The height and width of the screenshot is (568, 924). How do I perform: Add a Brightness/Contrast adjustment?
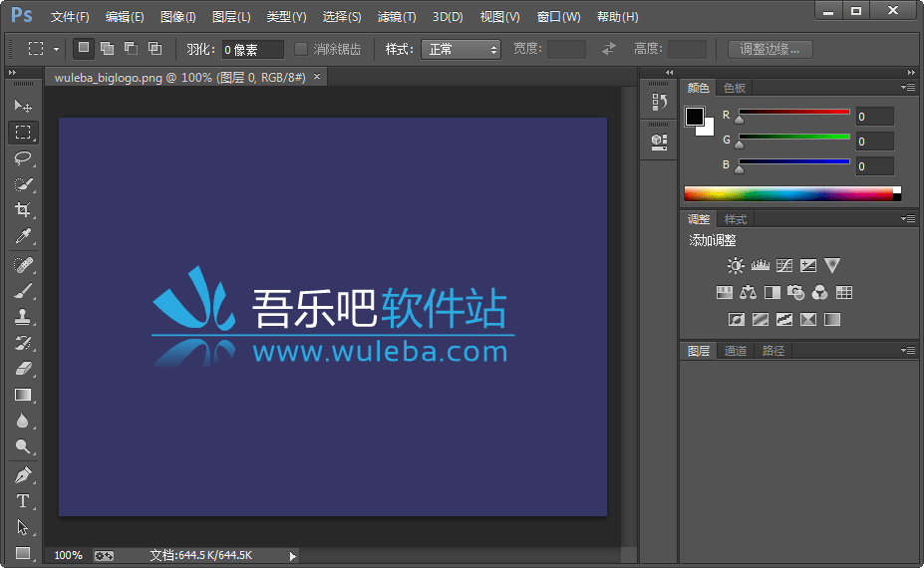point(736,265)
